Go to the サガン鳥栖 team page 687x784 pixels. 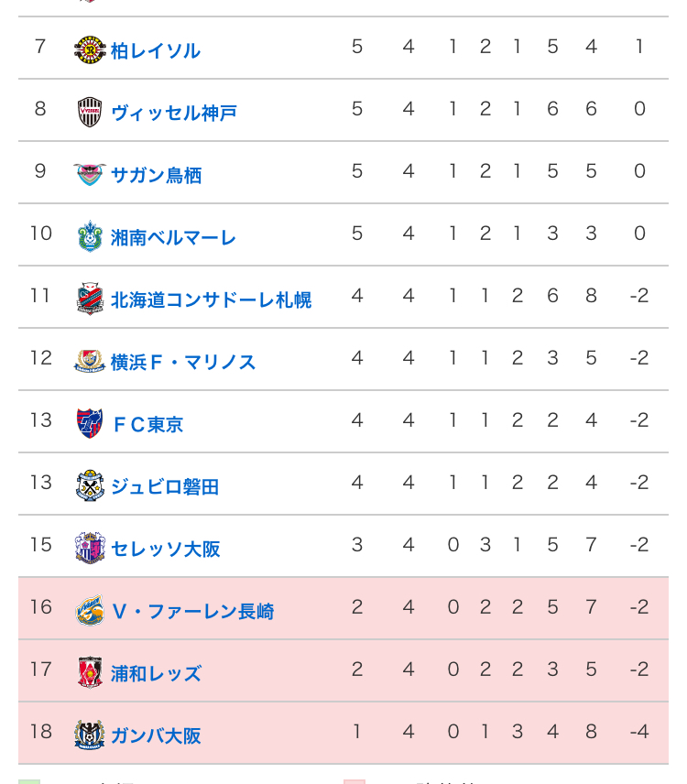point(156,175)
